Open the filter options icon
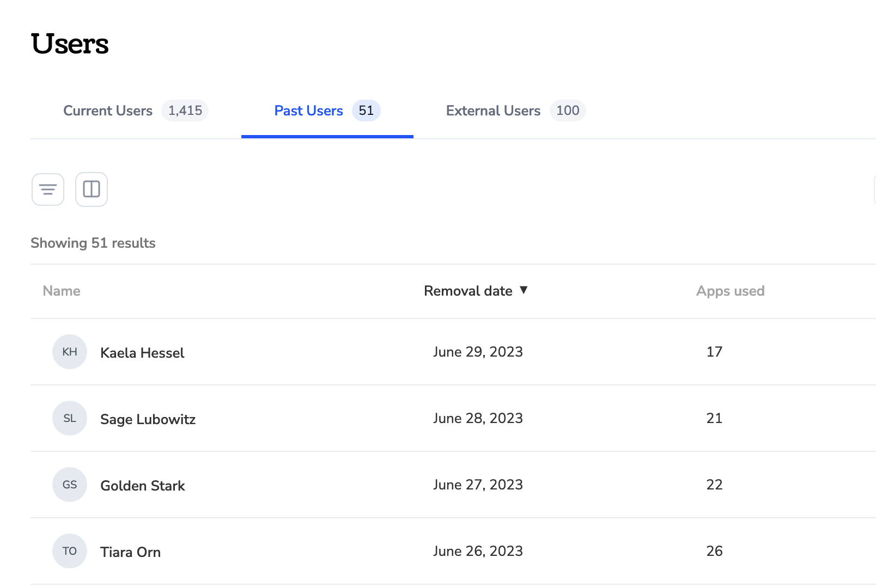 (48, 189)
